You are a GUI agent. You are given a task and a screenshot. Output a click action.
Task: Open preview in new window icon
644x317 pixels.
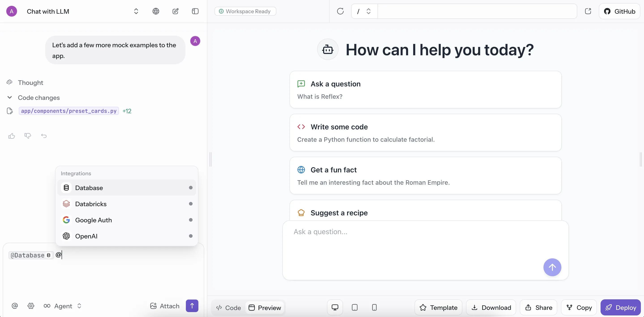click(x=588, y=11)
